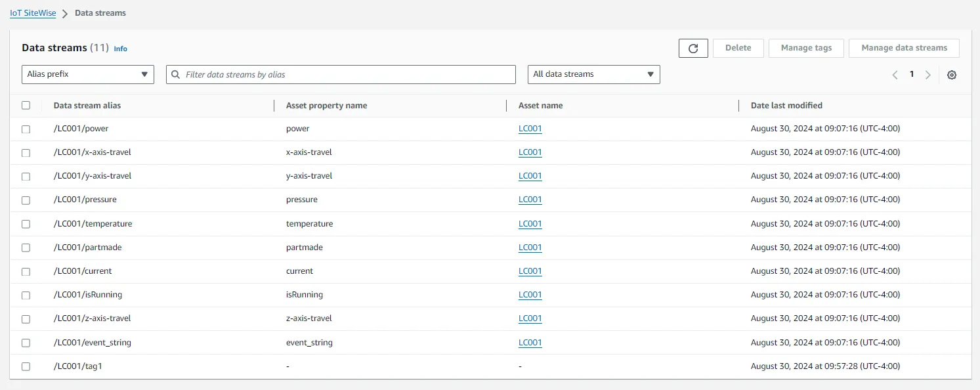Go to IoT SiteWise breadcrumb link
Screen dimensions: 980x390
33,12
